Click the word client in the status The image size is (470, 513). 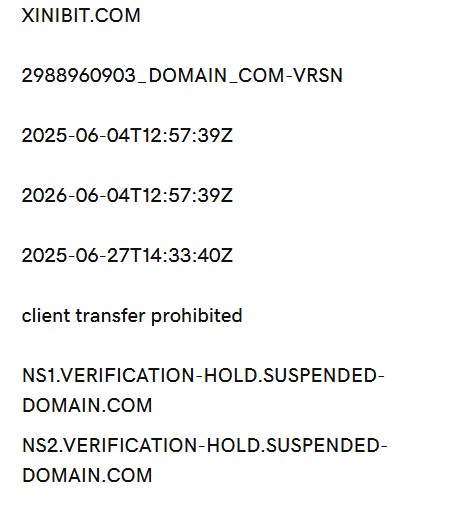pos(46,315)
